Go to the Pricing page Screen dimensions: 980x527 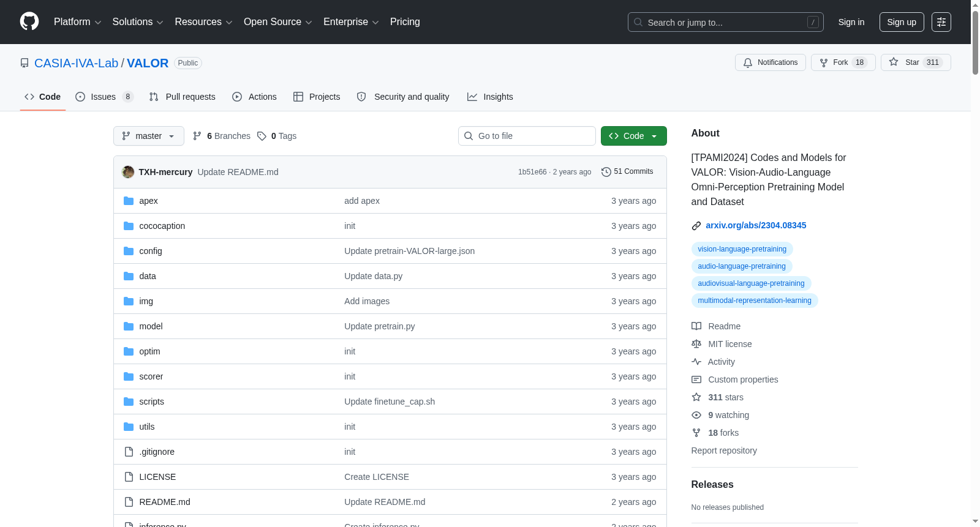[405, 22]
